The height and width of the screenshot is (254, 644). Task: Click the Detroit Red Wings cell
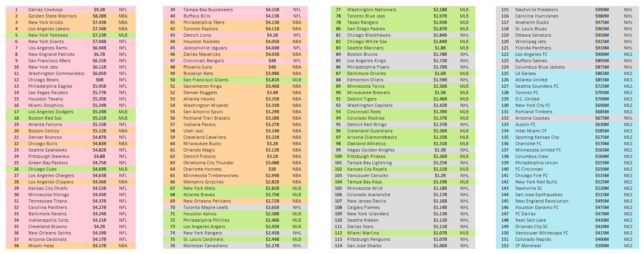(367, 124)
